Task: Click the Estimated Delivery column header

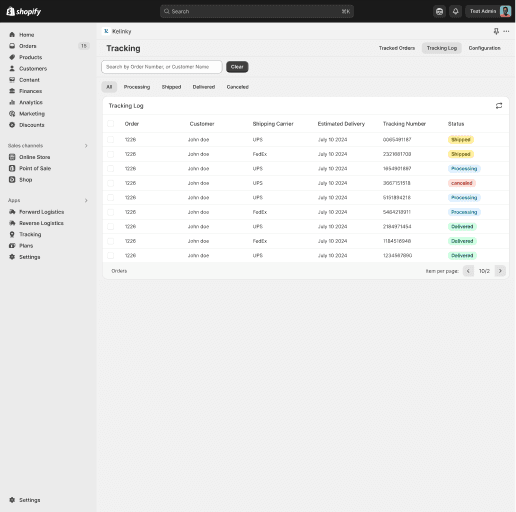Action: coord(341,124)
